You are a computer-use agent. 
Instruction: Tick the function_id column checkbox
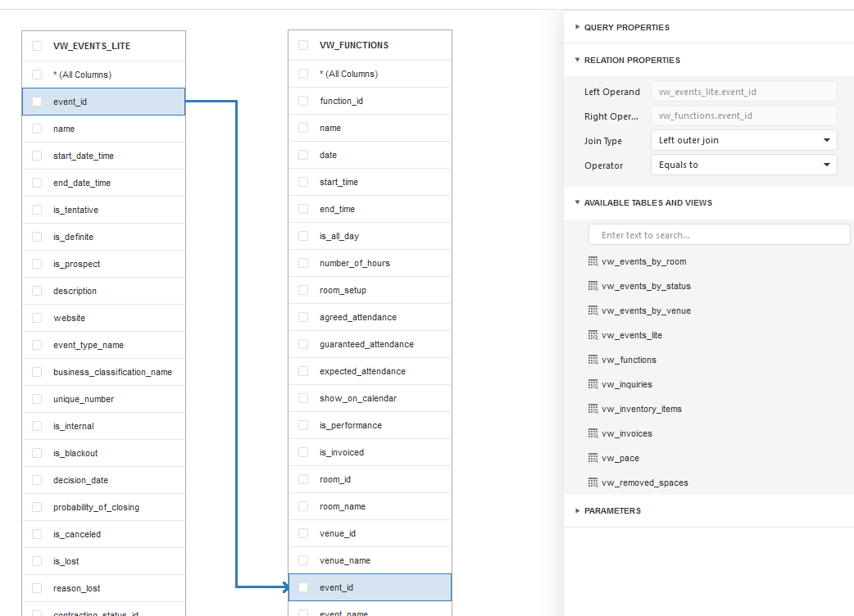click(x=303, y=101)
